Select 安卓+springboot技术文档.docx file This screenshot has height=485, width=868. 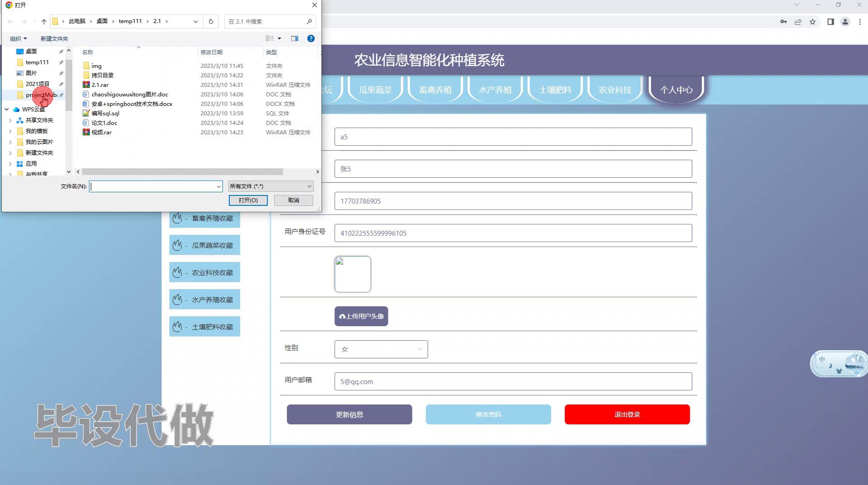tap(132, 104)
